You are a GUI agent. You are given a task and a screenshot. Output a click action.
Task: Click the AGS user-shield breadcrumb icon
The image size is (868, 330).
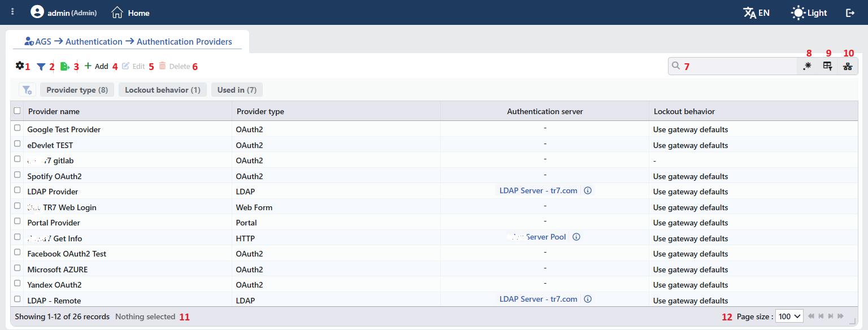(29, 41)
